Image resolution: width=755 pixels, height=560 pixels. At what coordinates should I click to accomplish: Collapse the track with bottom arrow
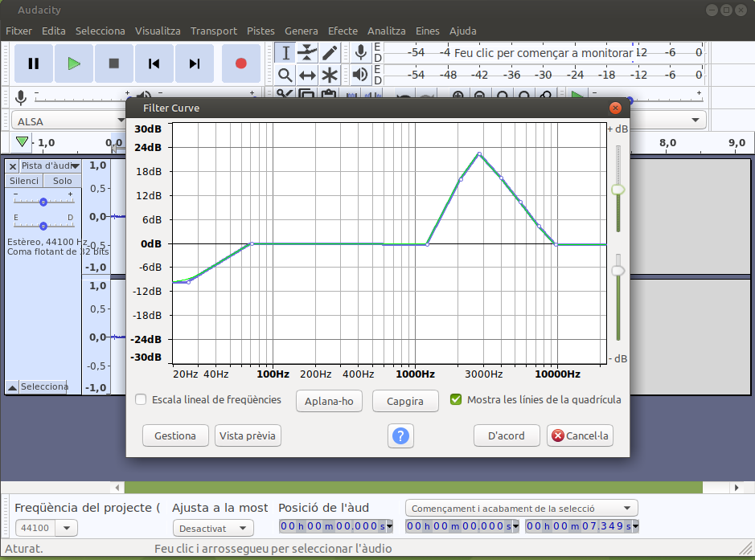(13, 386)
